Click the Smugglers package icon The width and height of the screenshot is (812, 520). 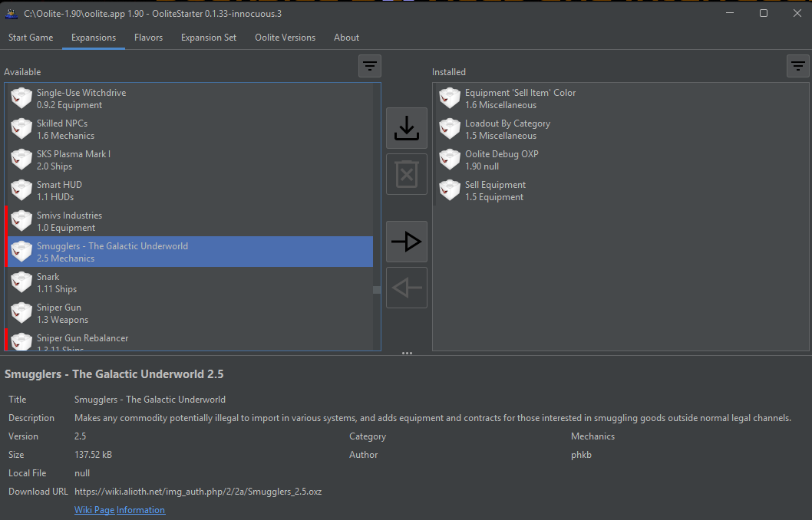(x=21, y=252)
